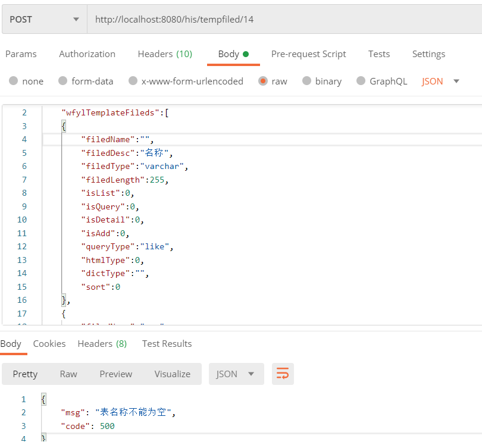Select the form-data radio button
Viewport: 482px width, 448px height.
pyautogui.click(x=64, y=81)
